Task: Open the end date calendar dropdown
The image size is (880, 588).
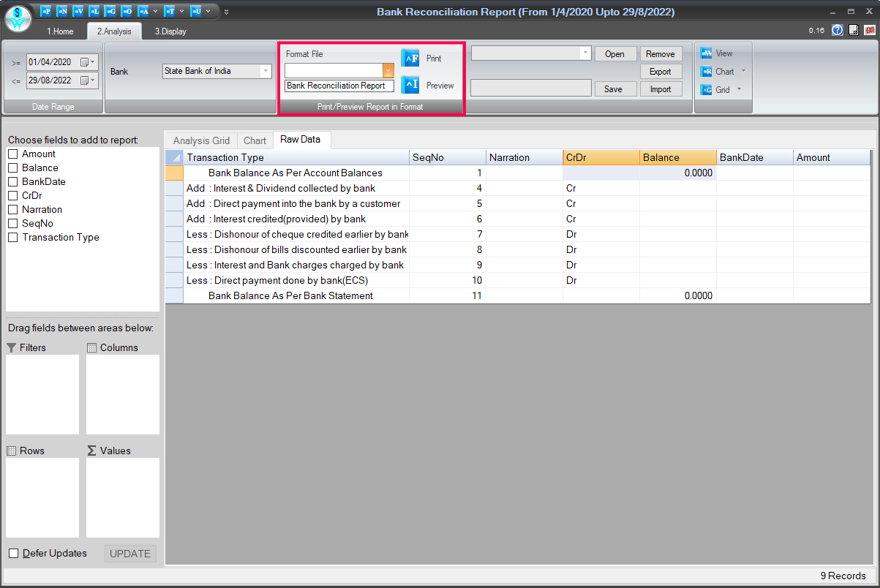Action: click(x=88, y=80)
